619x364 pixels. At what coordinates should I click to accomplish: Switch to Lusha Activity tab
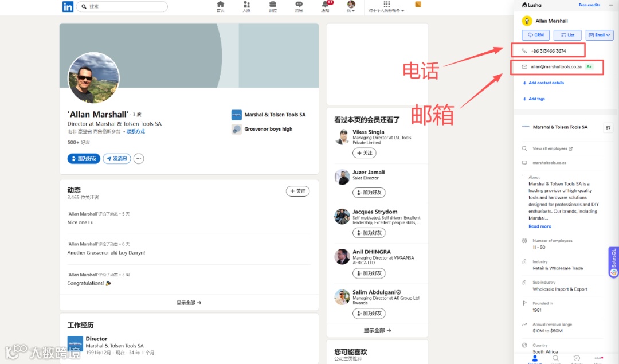(x=577, y=359)
